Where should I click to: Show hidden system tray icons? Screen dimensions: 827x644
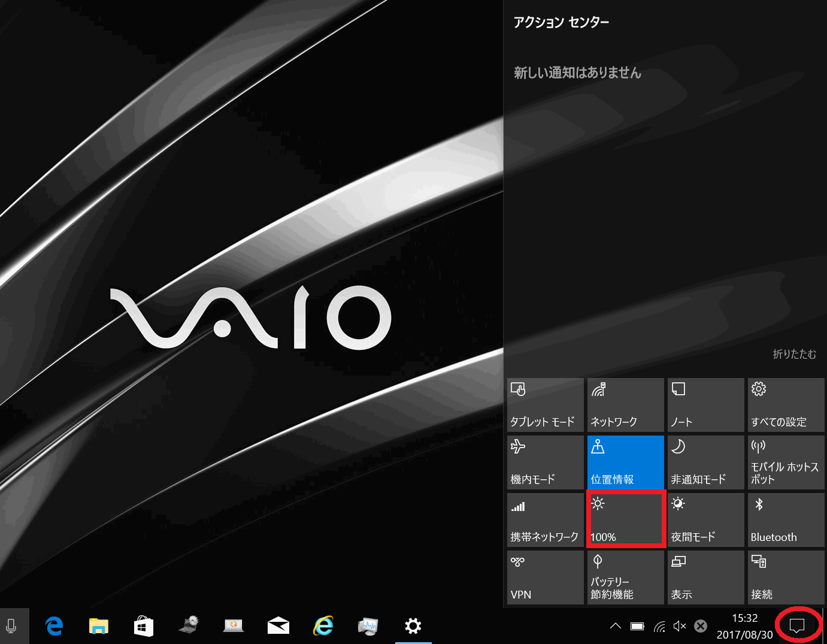coord(616,626)
